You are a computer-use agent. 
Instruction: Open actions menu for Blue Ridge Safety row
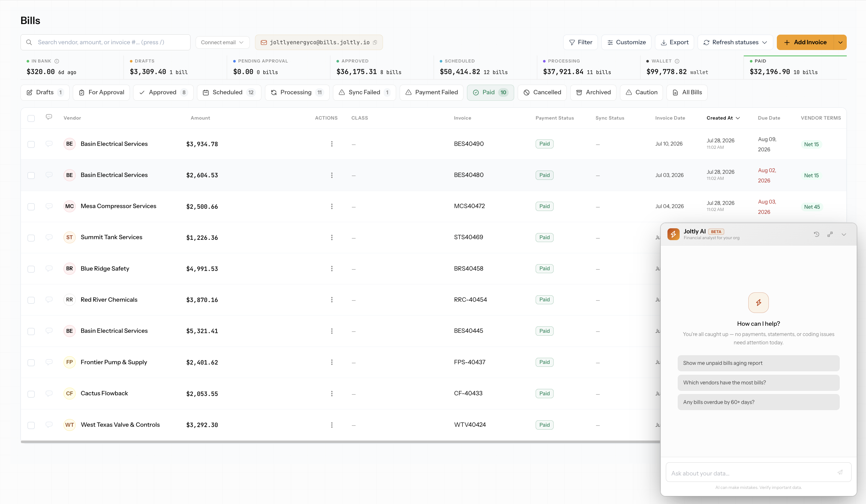[332, 269]
